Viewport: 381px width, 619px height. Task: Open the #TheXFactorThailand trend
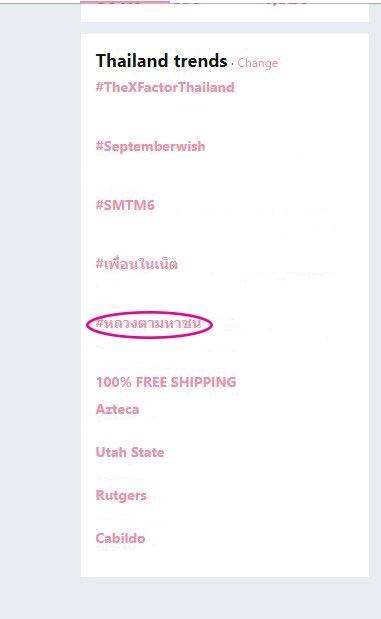click(165, 87)
